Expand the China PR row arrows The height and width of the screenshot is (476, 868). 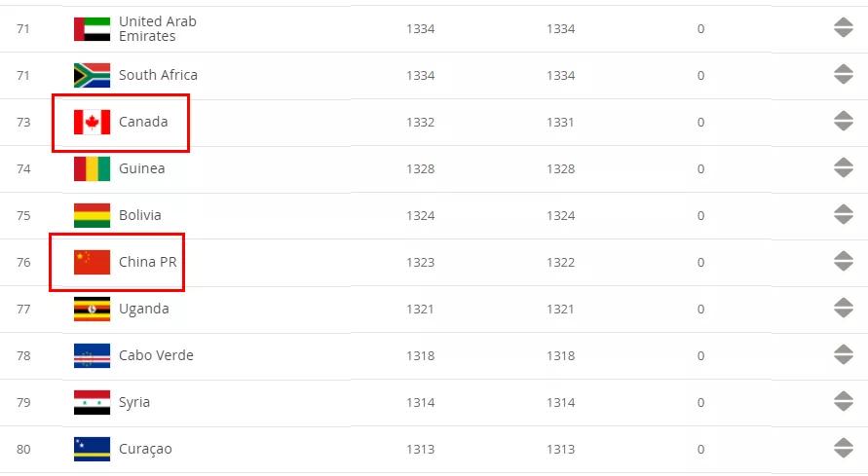[843, 262]
